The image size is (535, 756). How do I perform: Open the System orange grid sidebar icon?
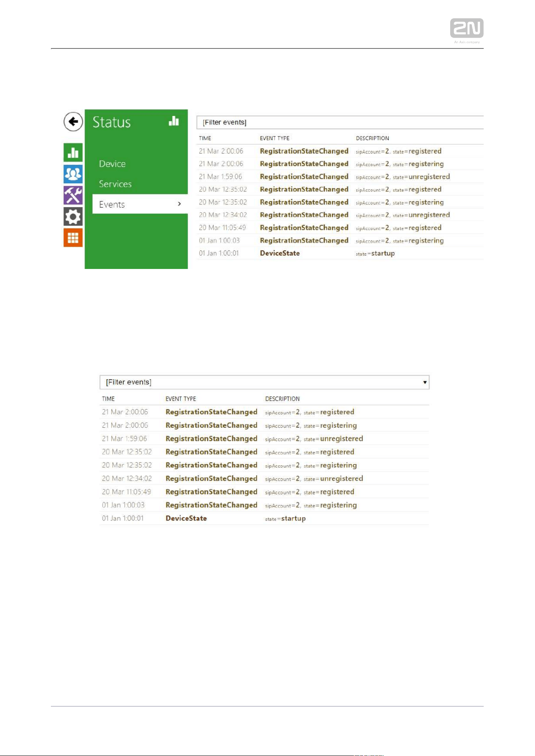point(73,238)
